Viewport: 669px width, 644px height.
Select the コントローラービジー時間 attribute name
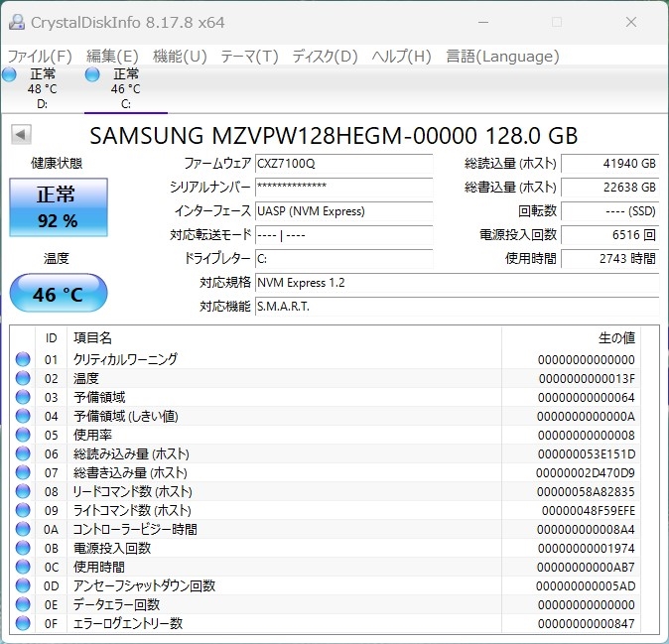[x=135, y=529]
